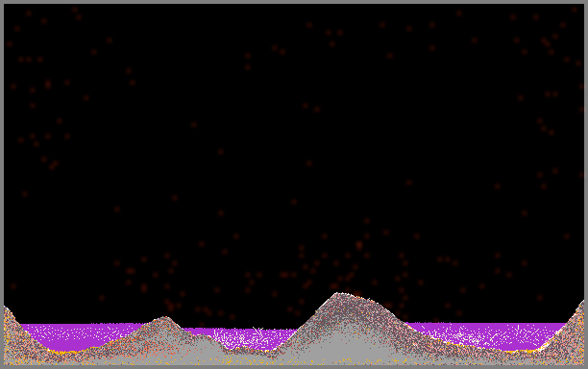
Task: Click the gray frame border on the right side
Action: (586, 184)
